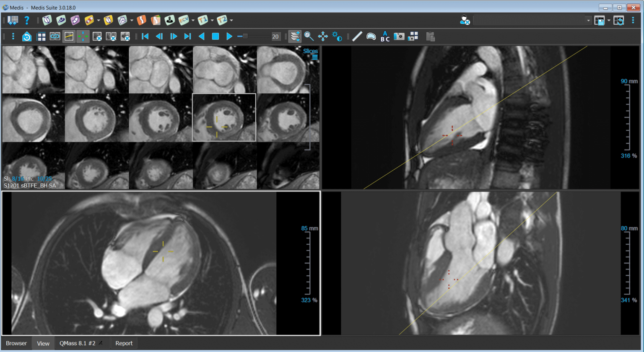Select the brightness contrast window level tool
644x352 pixels.
(337, 36)
